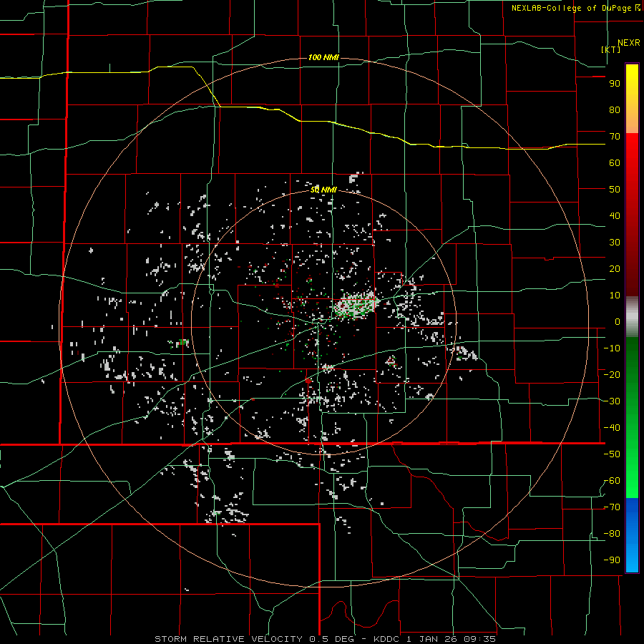Click the NEXR label above color scale
This screenshot has height=644, width=644.
(x=628, y=43)
